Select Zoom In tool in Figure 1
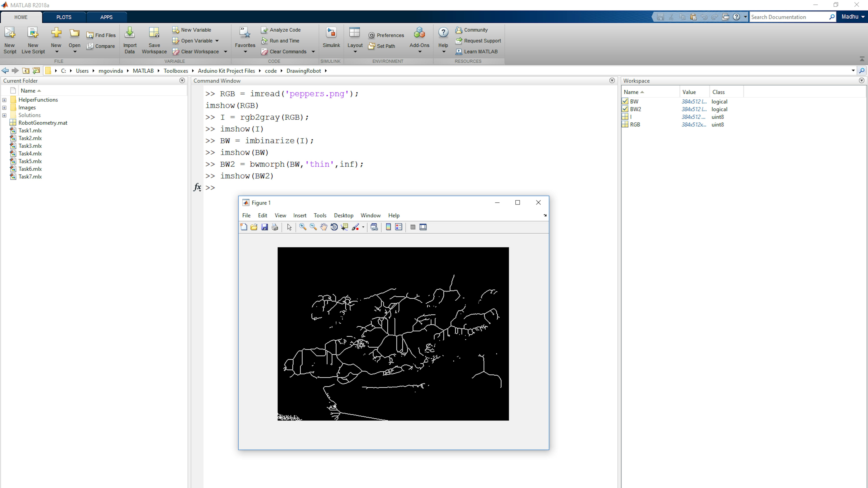This screenshot has width=868, height=488. pos(303,227)
